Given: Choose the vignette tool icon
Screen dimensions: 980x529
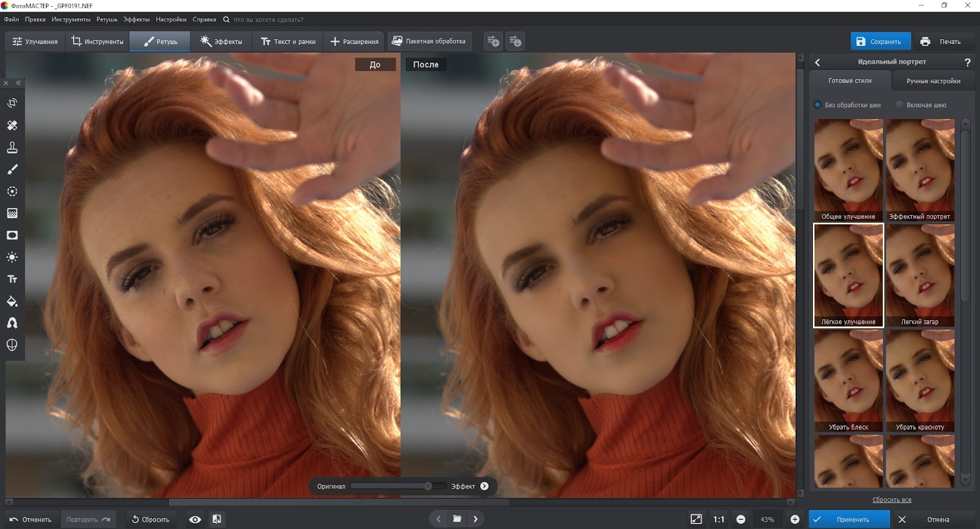Looking at the screenshot, I should point(12,235).
